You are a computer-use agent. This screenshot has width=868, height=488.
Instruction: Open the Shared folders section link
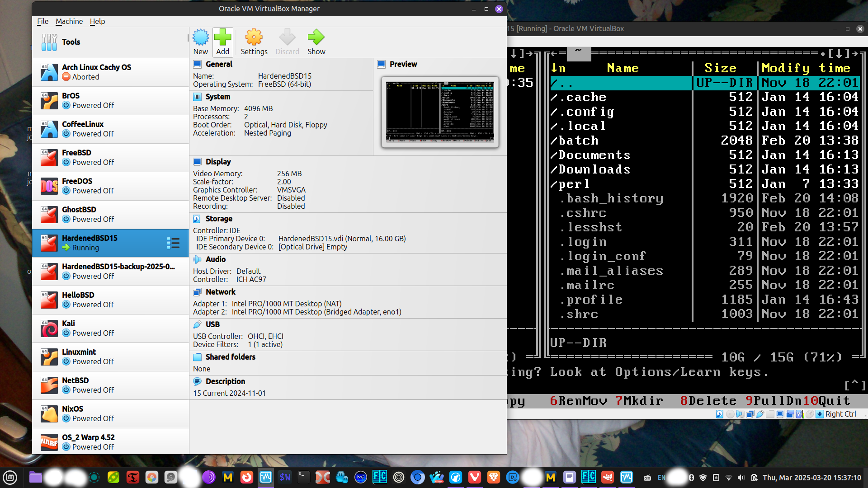(231, 357)
